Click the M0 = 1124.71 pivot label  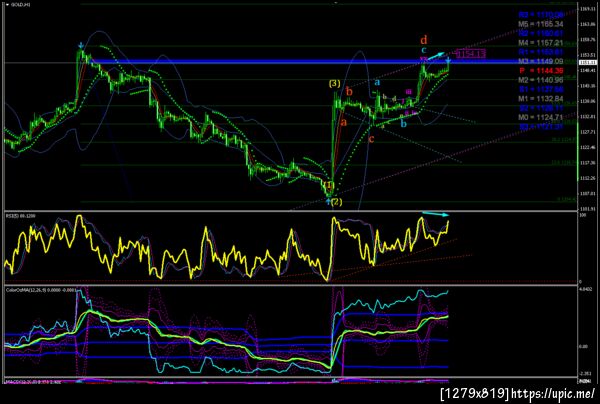coord(541,117)
